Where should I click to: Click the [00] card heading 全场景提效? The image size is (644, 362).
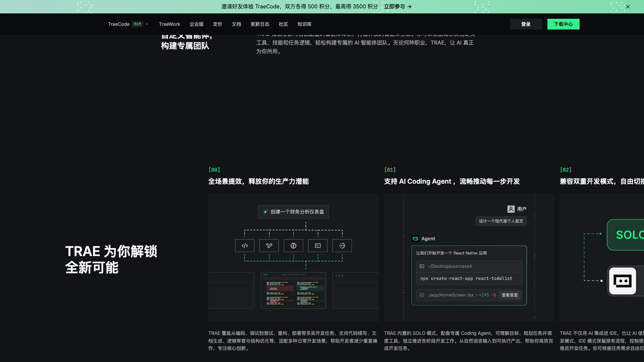coord(259,181)
